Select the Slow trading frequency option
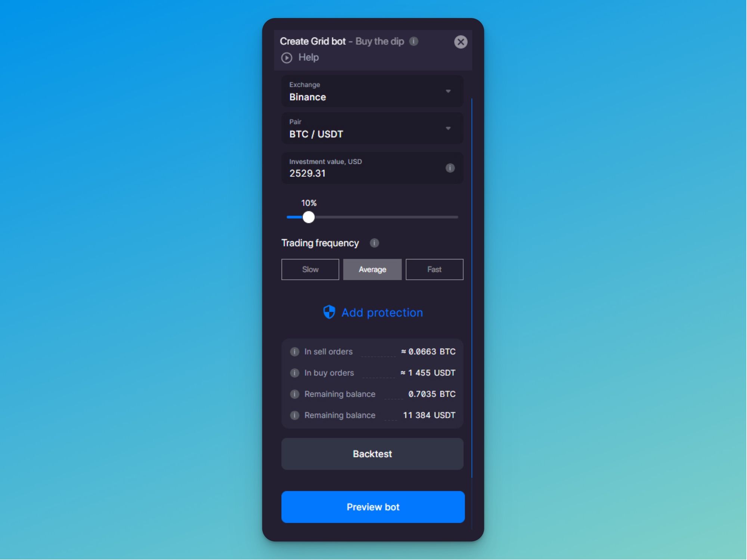Image resolution: width=747 pixels, height=560 pixels. (310, 270)
